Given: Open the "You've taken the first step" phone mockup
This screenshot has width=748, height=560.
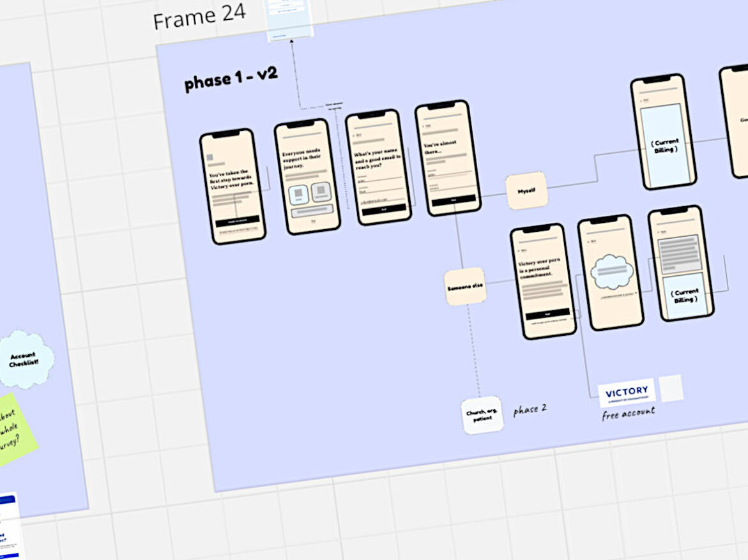Looking at the screenshot, I should pos(232,186).
